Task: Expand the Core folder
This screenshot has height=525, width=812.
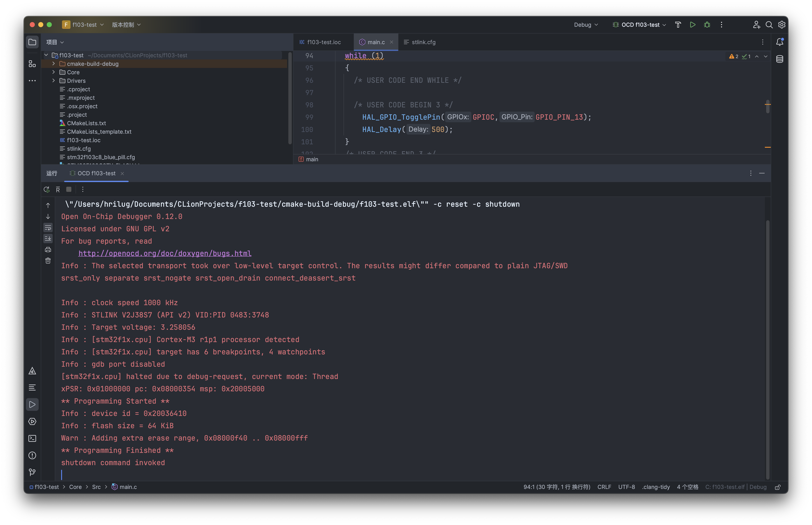Action: [x=54, y=72]
